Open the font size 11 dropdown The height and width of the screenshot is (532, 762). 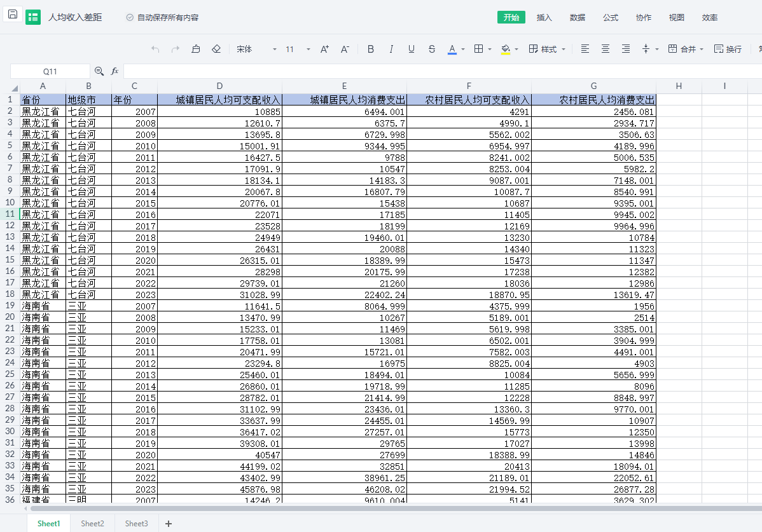pyautogui.click(x=298, y=49)
